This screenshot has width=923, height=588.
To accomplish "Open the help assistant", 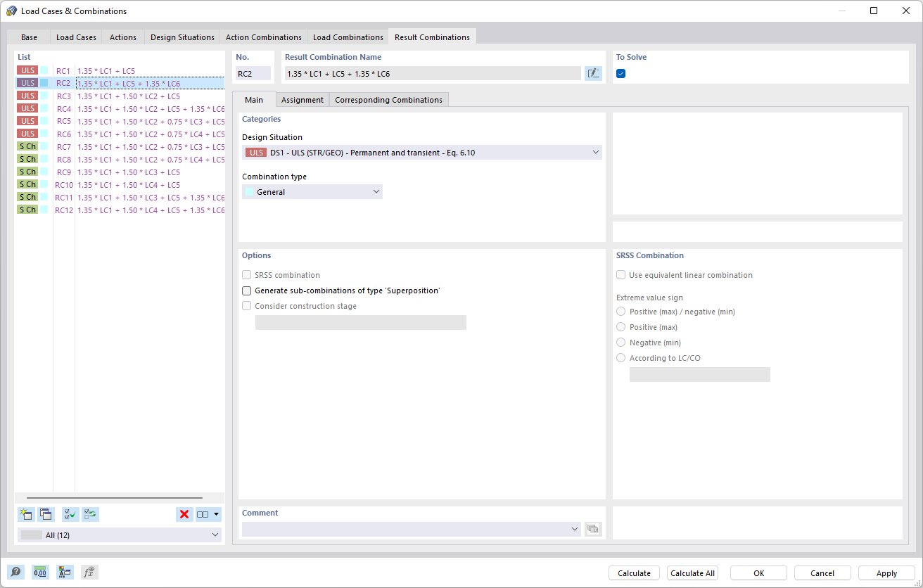I will [x=15, y=572].
